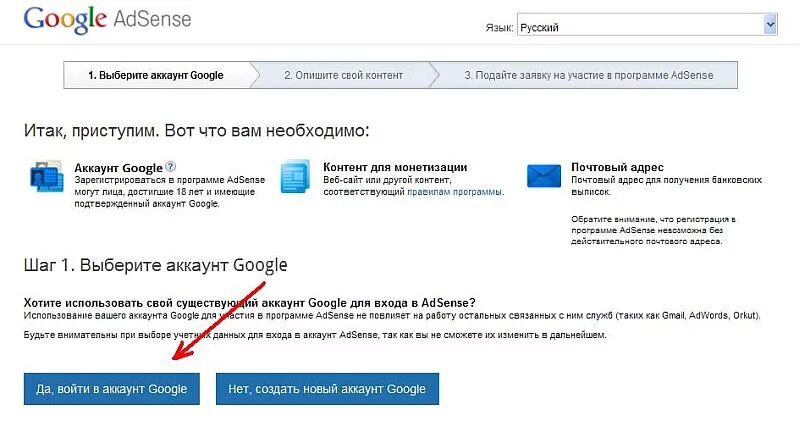Click text Почтовый адрес для получения банковских выписок
The width and height of the screenshot is (800, 438).
click(666, 186)
